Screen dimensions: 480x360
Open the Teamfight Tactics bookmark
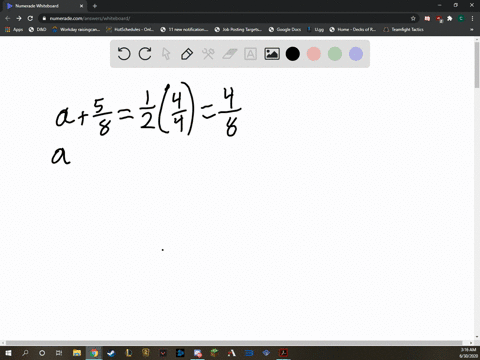point(404,30)
